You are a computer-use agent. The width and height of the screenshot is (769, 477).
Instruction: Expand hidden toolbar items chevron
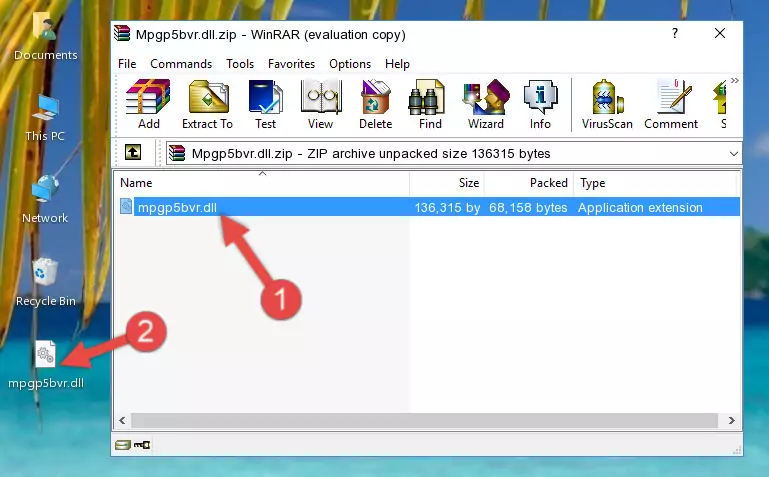(x=734, y=80)
